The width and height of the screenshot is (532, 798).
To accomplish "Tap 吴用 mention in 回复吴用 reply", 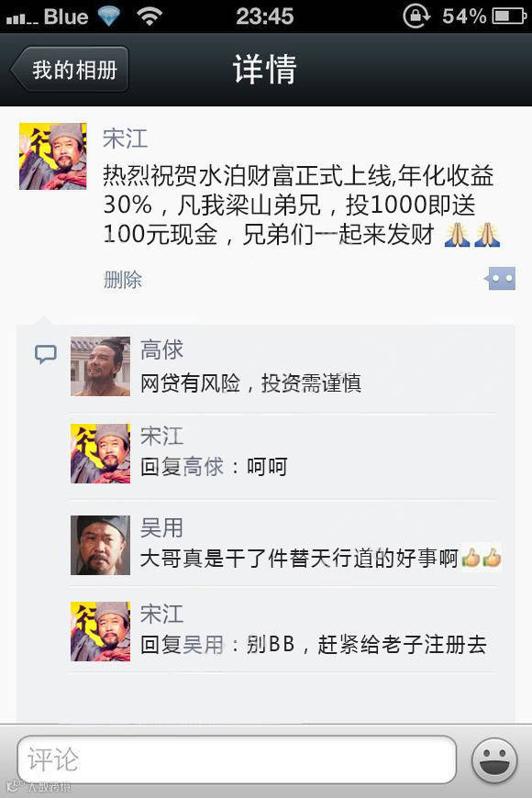I will [203, 644].
